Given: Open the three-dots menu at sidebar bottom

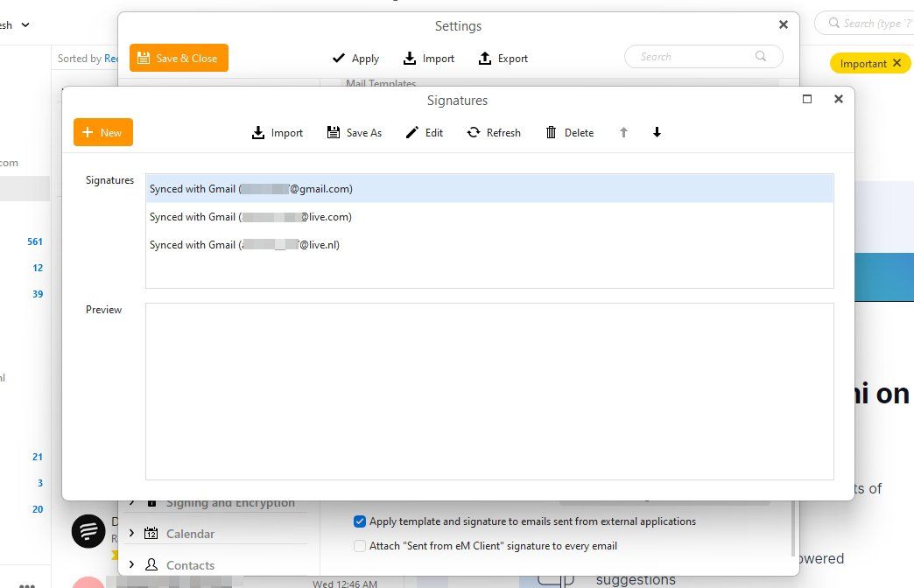Looking at the screenshot, I should point(27,584).
